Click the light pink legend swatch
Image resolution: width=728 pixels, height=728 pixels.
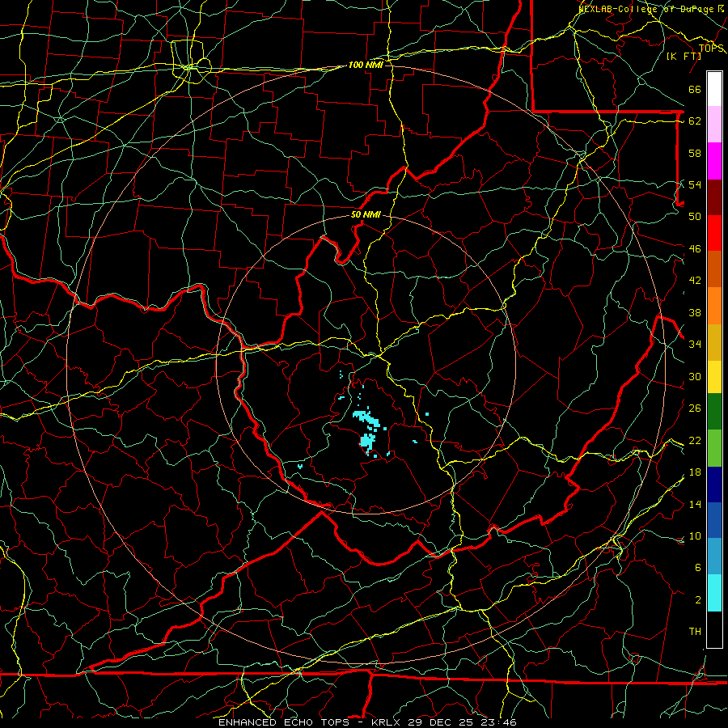pos(714,125)
